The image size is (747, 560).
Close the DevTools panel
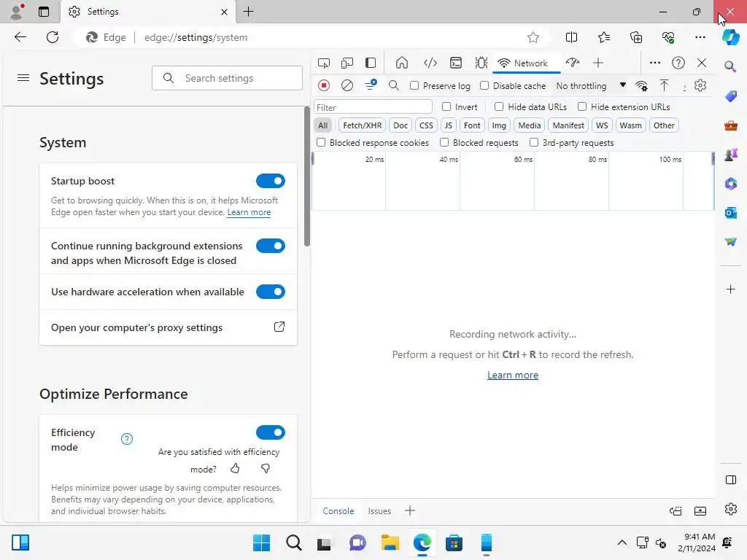702,63
